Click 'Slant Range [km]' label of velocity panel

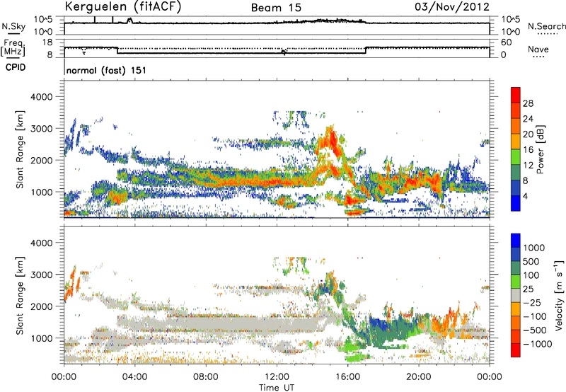point(20,296)
